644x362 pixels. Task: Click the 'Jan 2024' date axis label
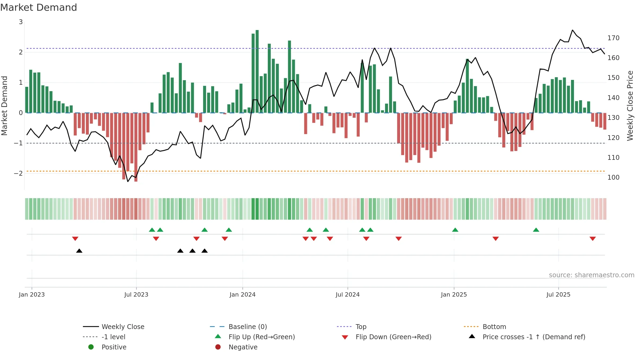pos(242,294)
